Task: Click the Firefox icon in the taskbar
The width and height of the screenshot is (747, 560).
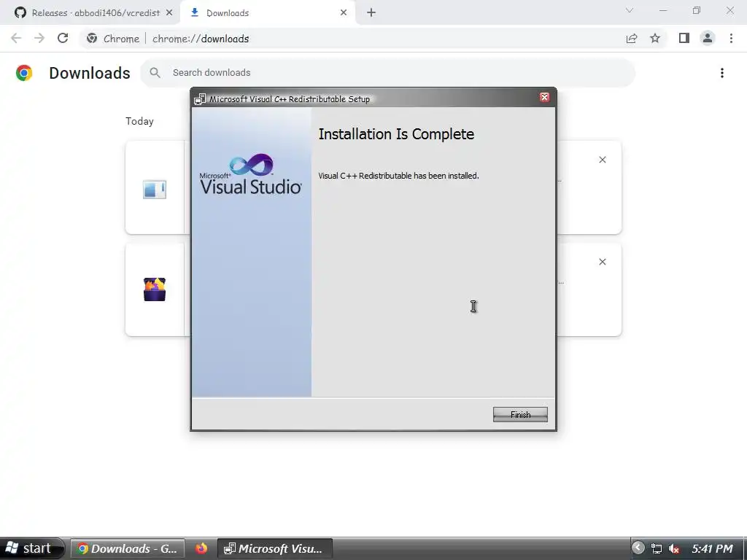Action: 201,548
